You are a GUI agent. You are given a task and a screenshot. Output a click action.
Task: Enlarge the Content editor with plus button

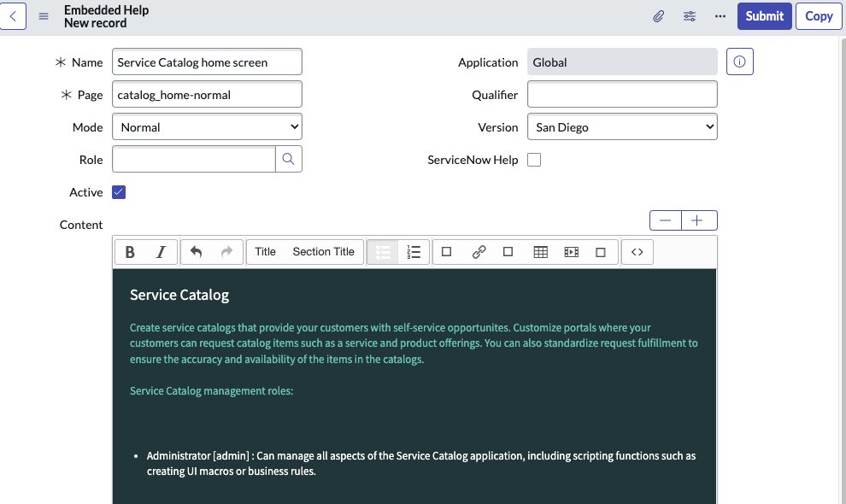699,220
